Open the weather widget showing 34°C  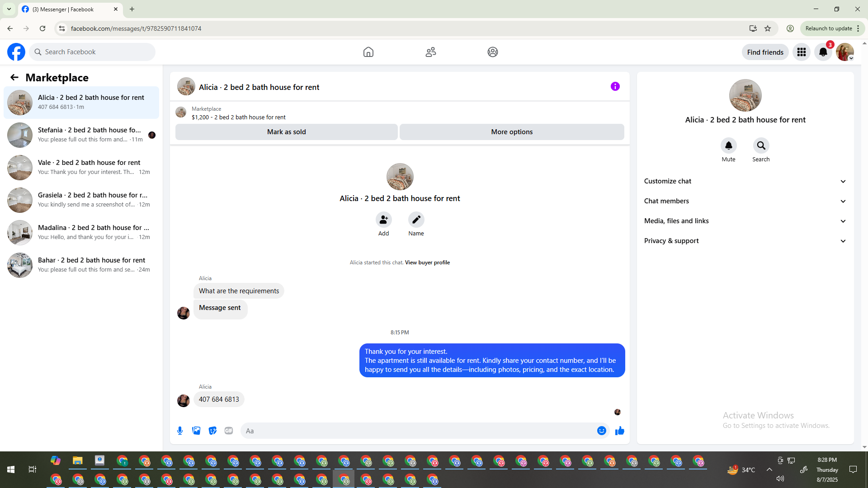[741, 469]
